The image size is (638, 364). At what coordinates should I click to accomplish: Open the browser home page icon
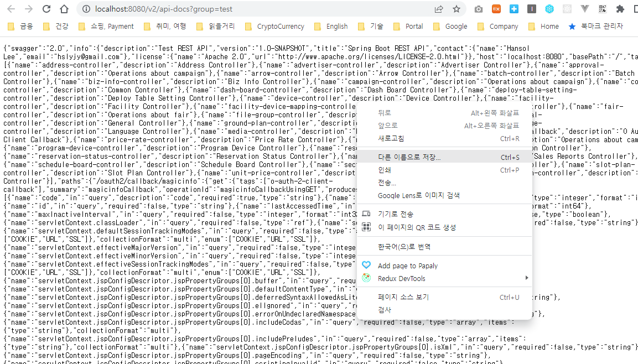tap(64, 9)
